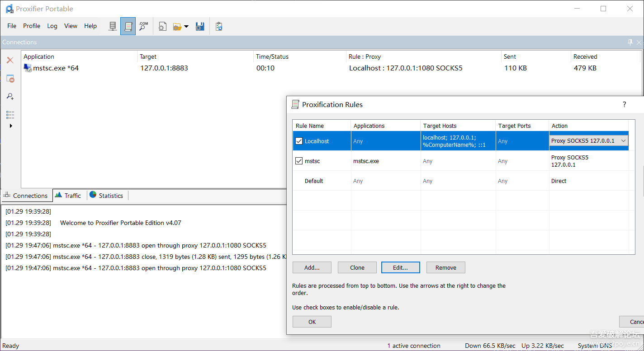Select the Default rule row

point(460,181)
